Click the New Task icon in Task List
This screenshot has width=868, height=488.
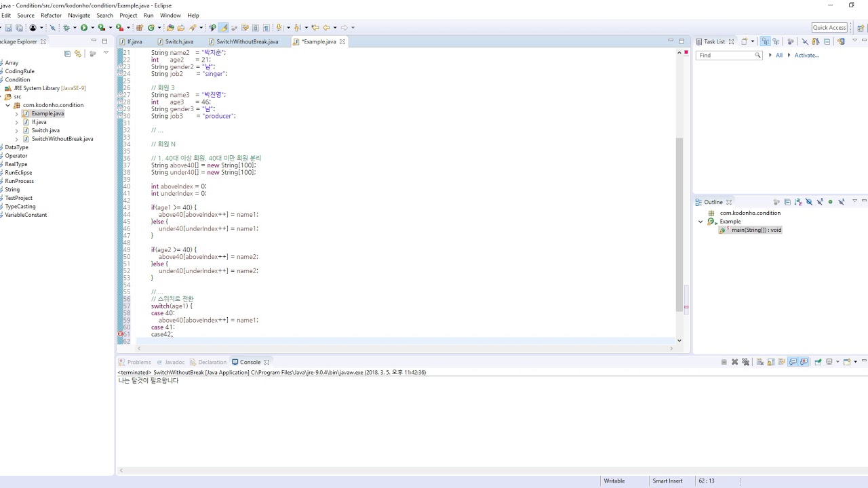(744, 41)
